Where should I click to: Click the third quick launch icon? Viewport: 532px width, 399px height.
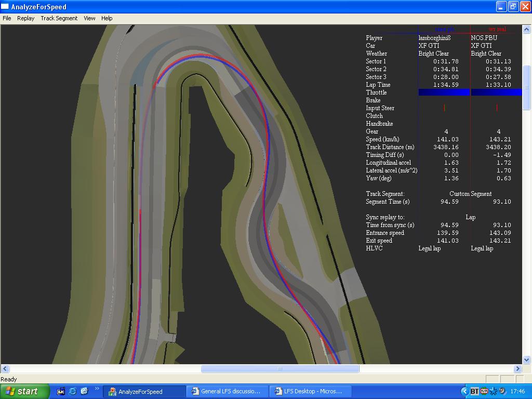(x=84, y=392)
